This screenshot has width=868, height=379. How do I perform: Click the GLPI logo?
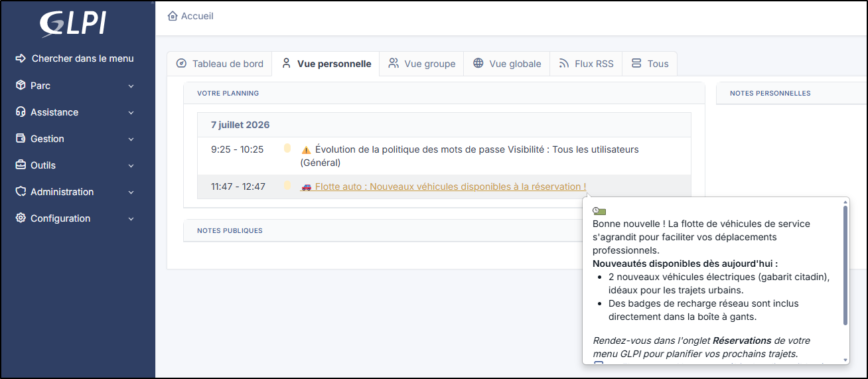click(73, 24)
